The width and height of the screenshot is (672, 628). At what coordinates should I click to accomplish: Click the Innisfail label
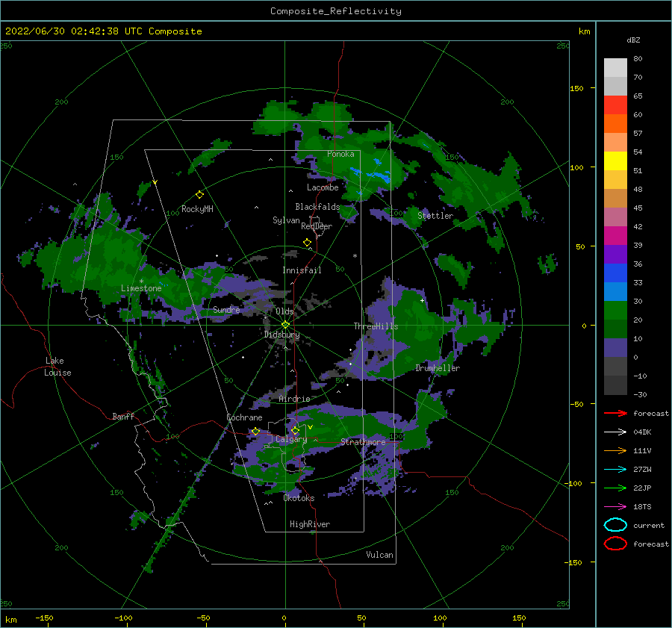pos(302,270)
